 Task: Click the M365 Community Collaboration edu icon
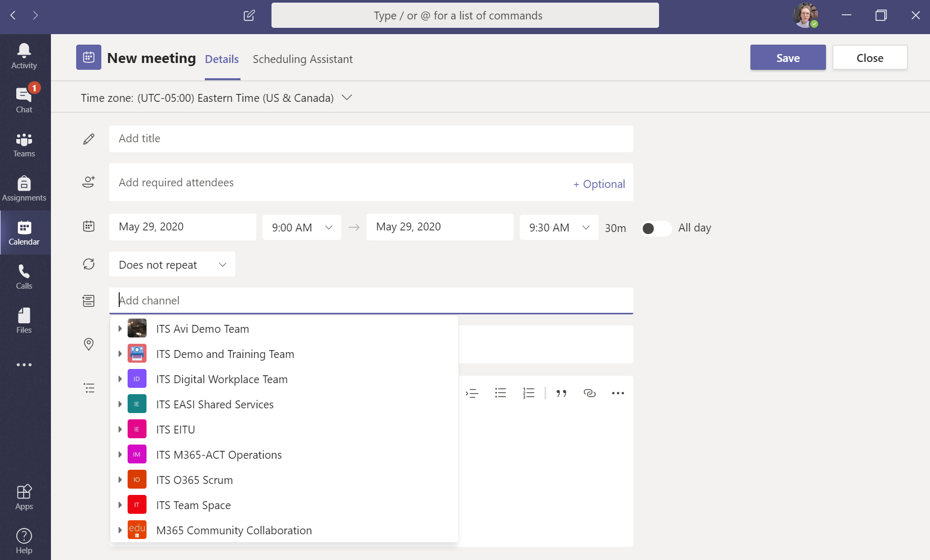coord(137,530)
